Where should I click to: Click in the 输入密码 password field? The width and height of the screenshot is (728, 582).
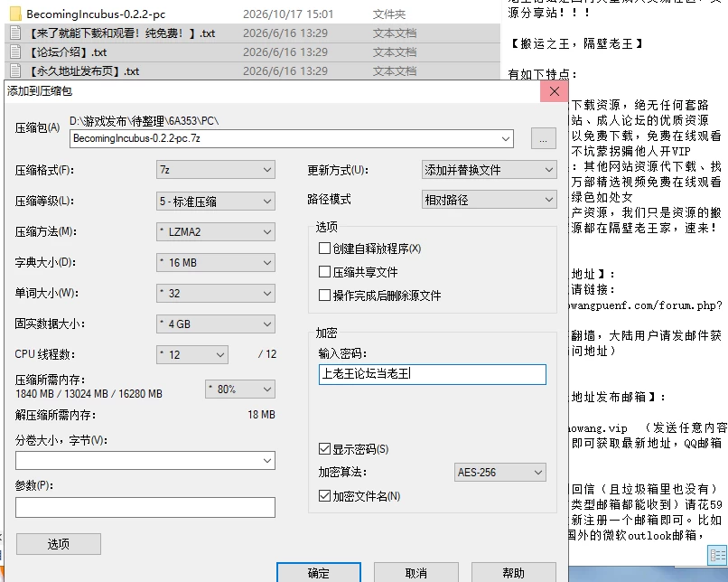(433, 374)
